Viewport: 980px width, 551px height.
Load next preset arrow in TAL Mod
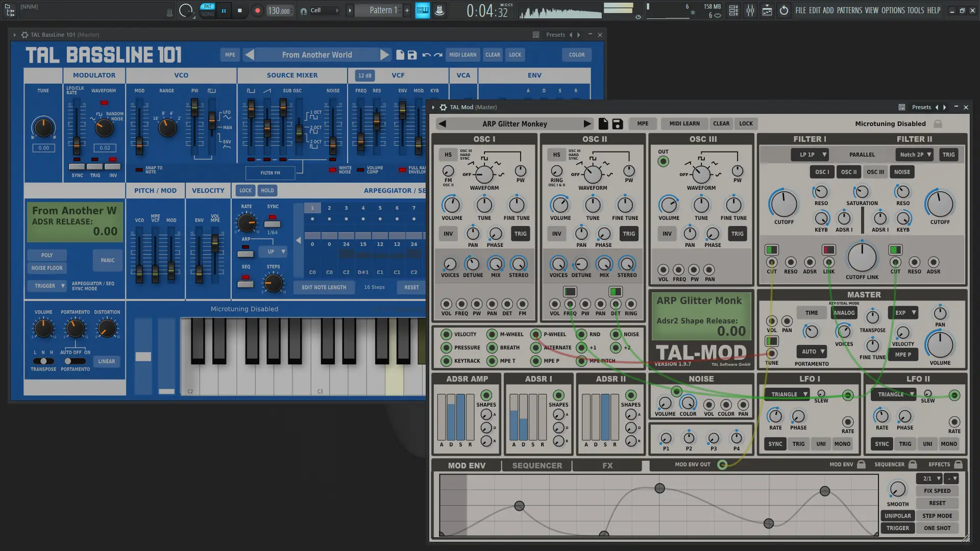(x=587, y=123)
